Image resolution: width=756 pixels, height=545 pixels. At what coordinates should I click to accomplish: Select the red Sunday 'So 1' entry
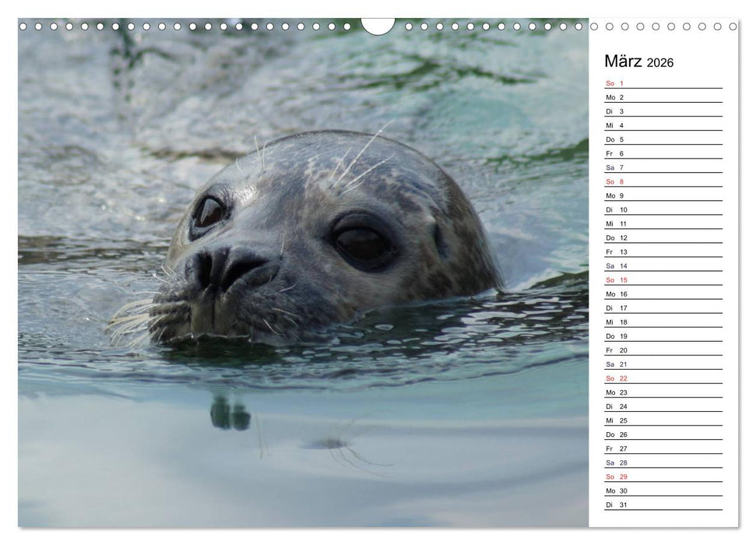(615, 83)
